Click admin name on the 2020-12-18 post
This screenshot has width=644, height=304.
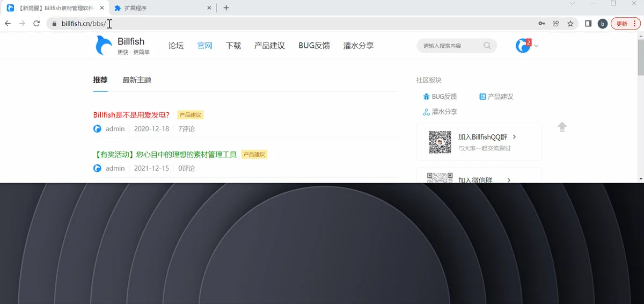pos(115,129)
